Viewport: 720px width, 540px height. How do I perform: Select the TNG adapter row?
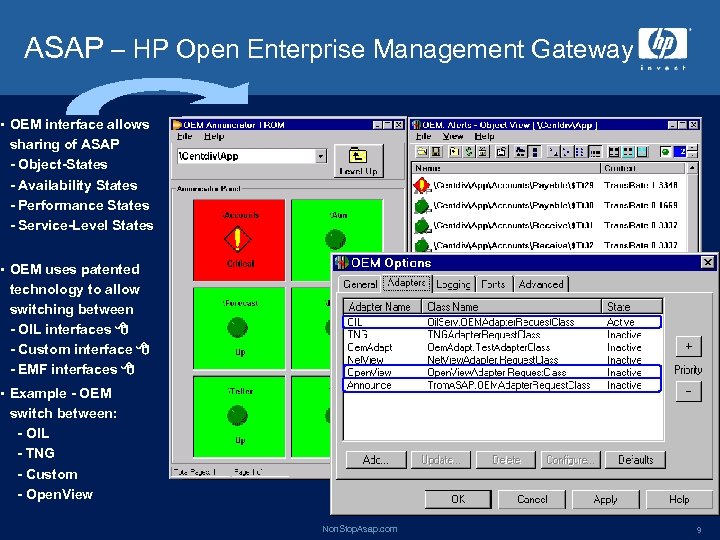[502, 335]
